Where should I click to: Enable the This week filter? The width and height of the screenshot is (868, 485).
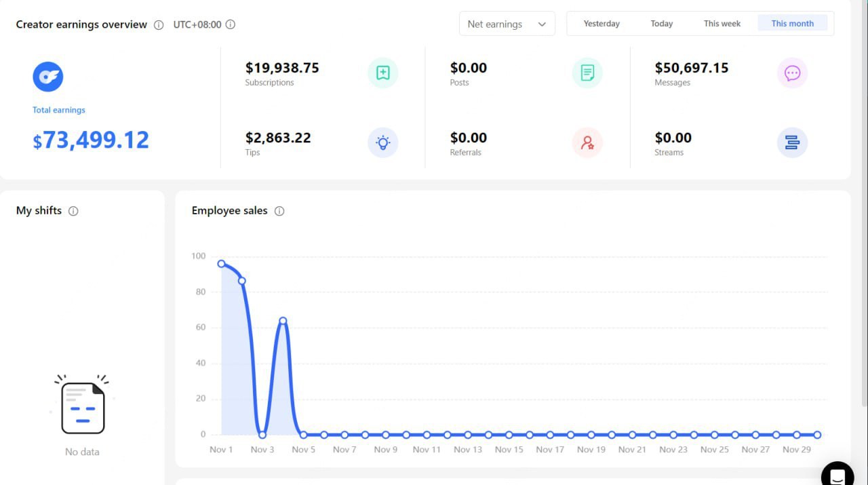[722, 23]
